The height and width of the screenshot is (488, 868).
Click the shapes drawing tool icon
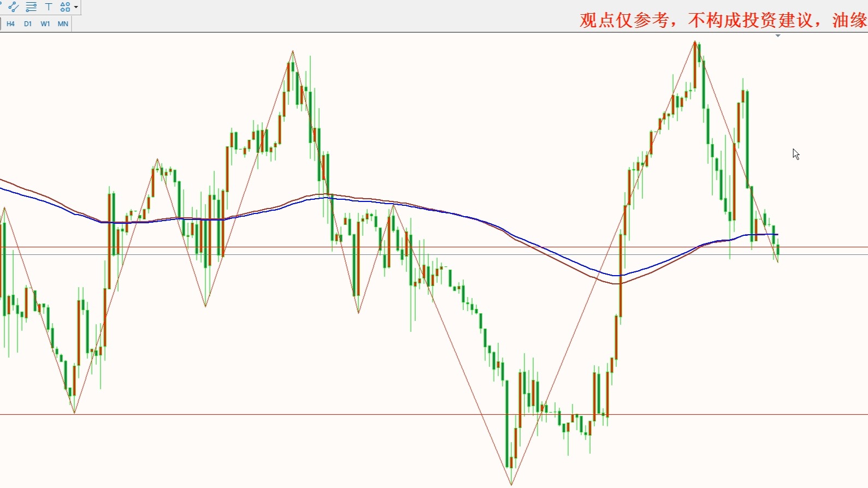click(x=64, y=7)
